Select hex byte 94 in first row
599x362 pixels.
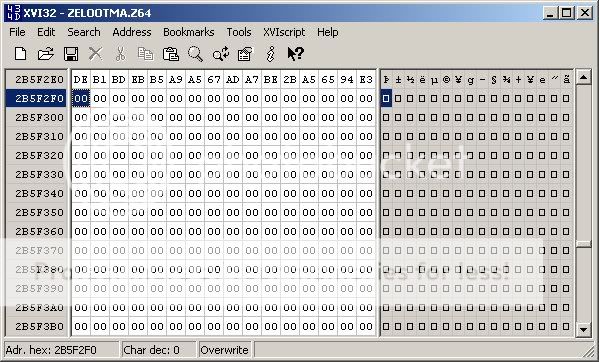[x=347, y=79]
